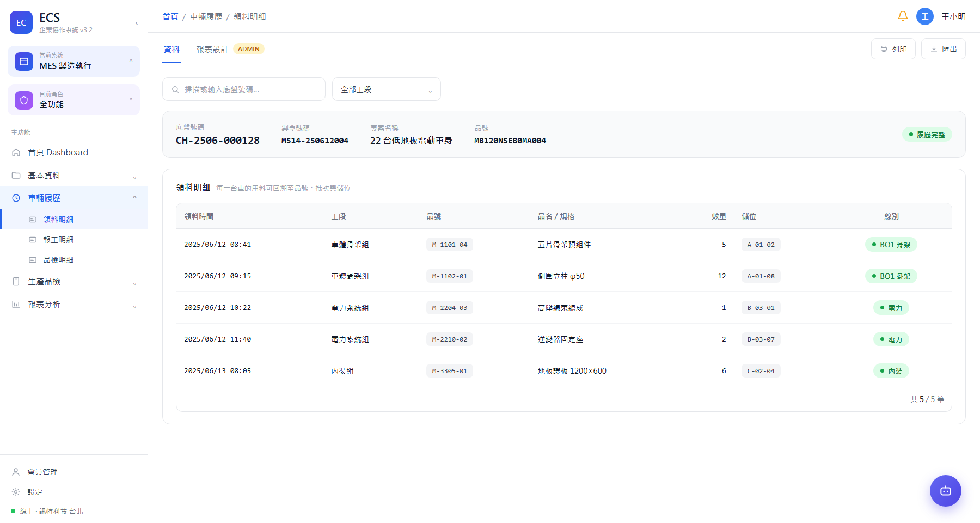The height and width of the screenshot is (523, 980).
Task: Expand the 基本資料 menu chevron
Action: click(134, 177)
